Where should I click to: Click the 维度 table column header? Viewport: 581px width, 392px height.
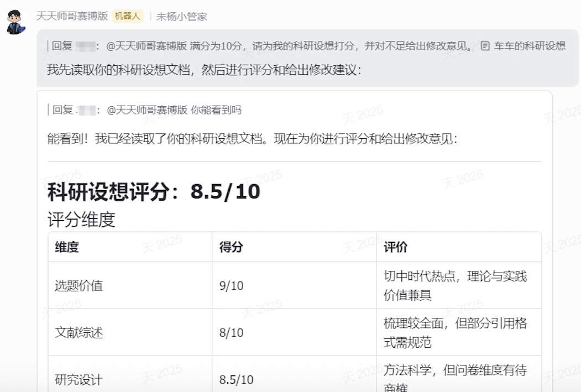pyautogui.click(x=67, y=247)
